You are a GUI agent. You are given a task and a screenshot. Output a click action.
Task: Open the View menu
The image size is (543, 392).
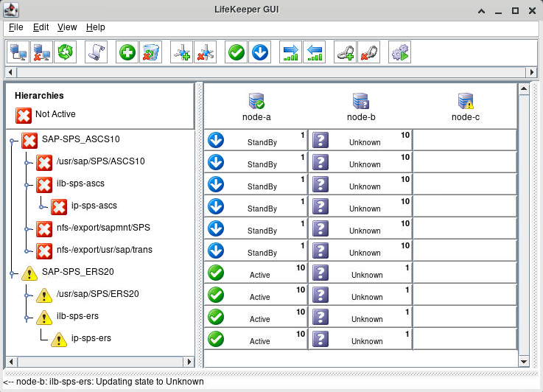[x=67, y=27]
